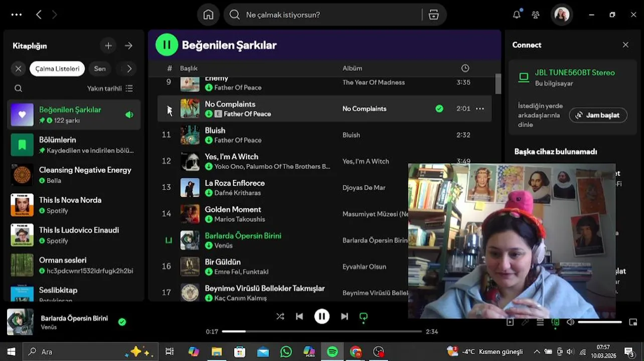Show more filter chips with the chevron
644x361 pixels.
129,69
